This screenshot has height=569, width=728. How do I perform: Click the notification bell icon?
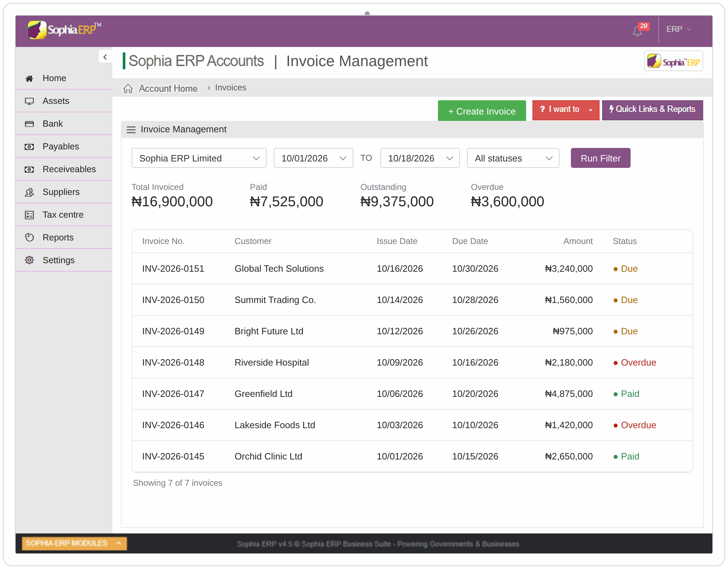tap(637, 31)
